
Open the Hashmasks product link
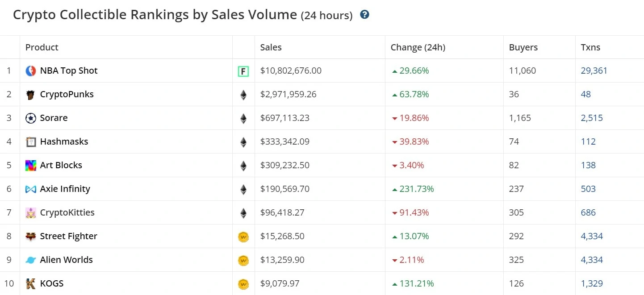(x=64, y=141)
